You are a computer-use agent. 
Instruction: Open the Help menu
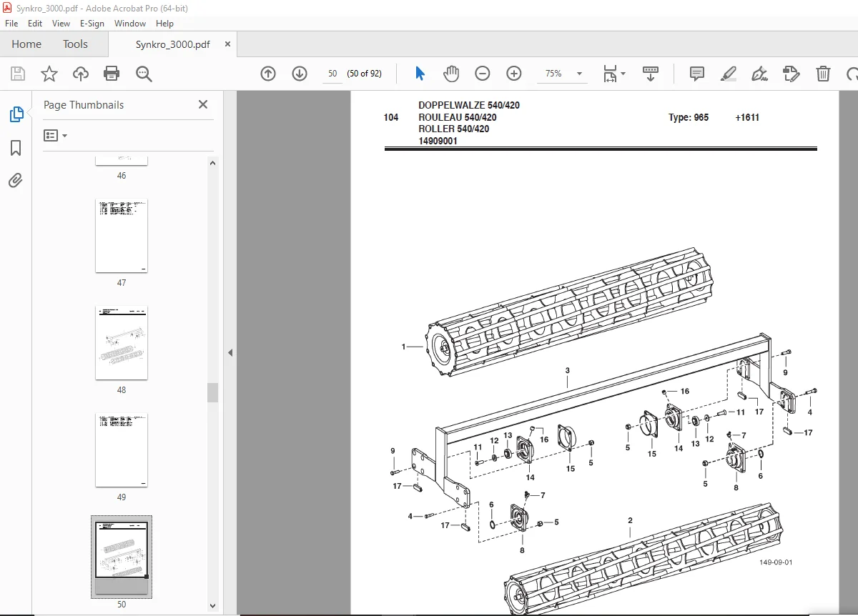[x=164, y=23]
